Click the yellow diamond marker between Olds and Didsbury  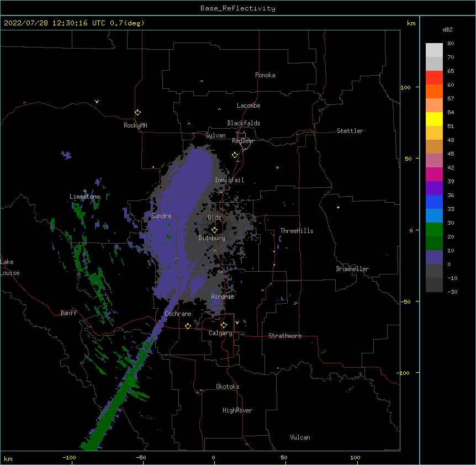214,230
